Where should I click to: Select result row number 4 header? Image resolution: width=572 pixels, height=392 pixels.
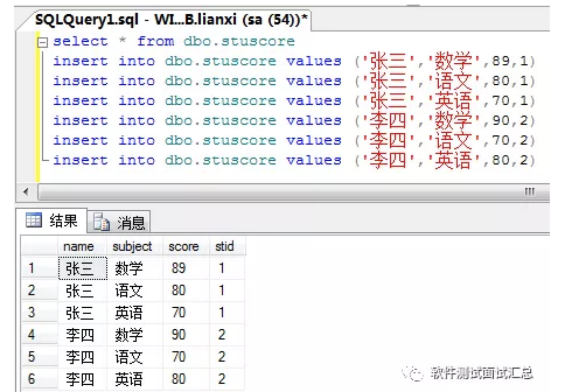pos(39,334)
